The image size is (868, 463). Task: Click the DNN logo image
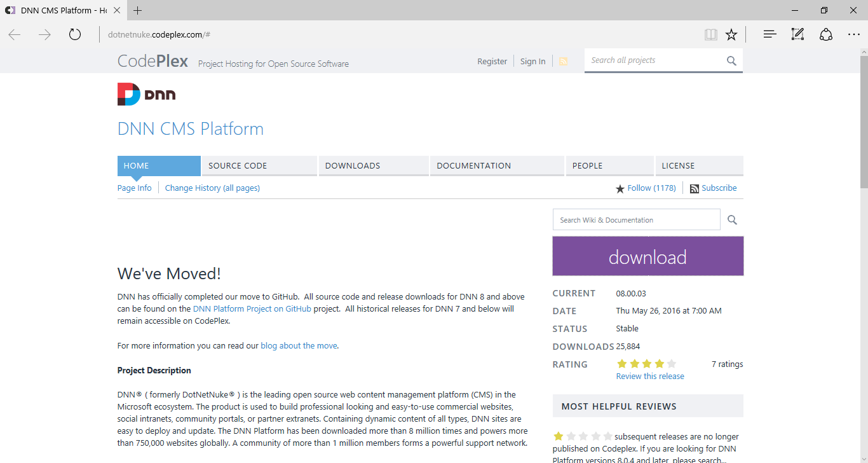click(147, 94)
